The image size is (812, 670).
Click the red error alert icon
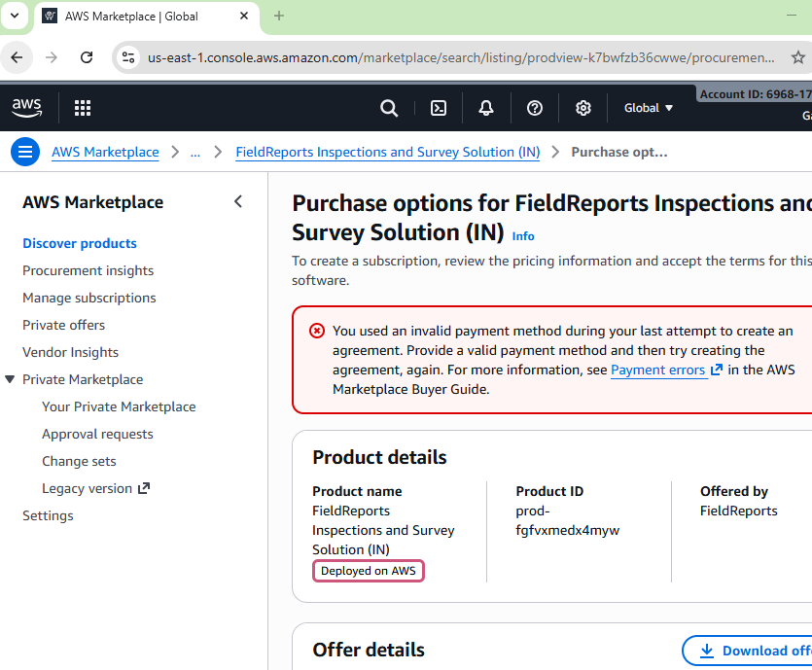[317, 331]
